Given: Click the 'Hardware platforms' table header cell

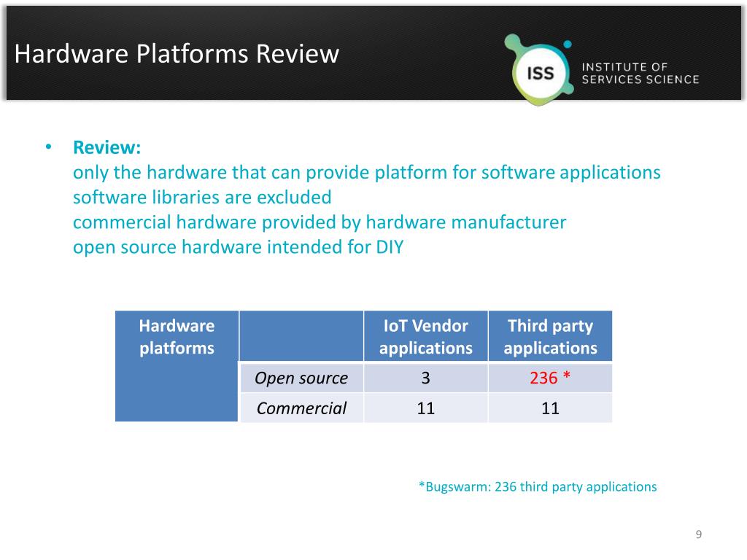Looking at the screenshot, I should pos(177,366).
